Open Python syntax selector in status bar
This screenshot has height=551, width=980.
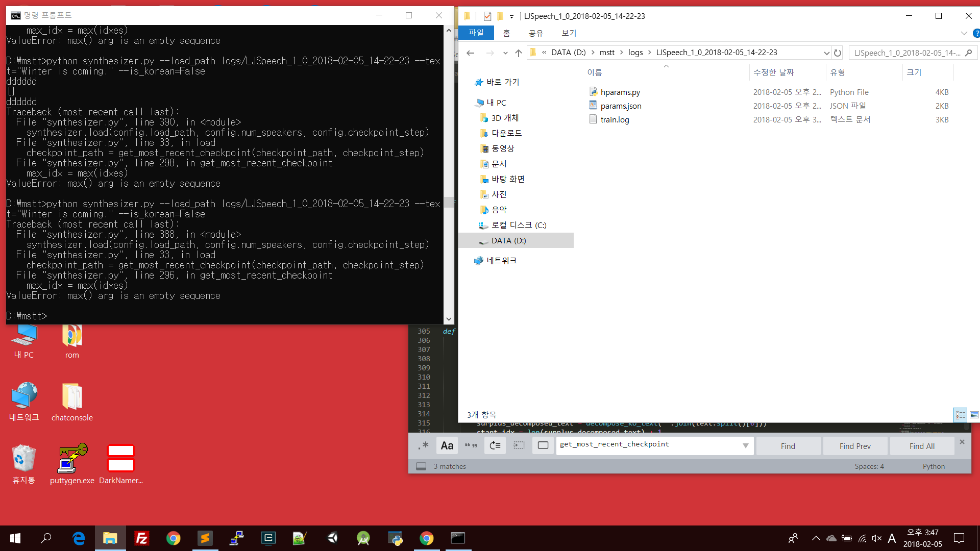pos(934,466)
